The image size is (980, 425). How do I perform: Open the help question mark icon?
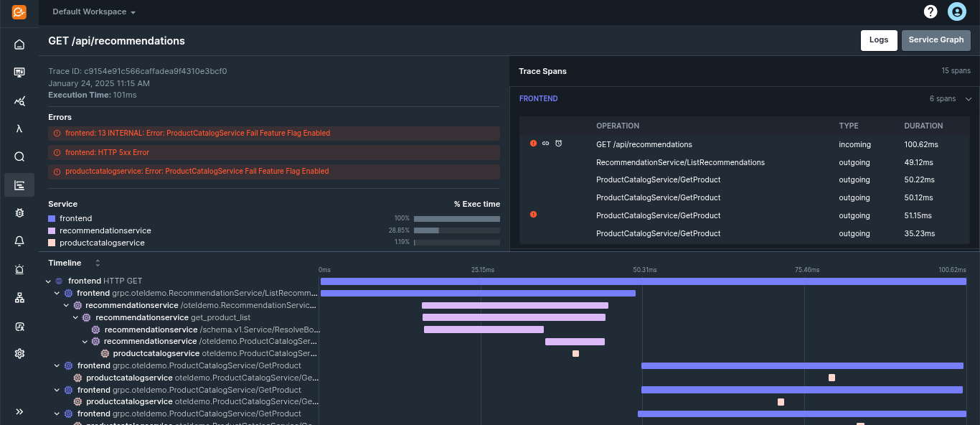[930, 11]
